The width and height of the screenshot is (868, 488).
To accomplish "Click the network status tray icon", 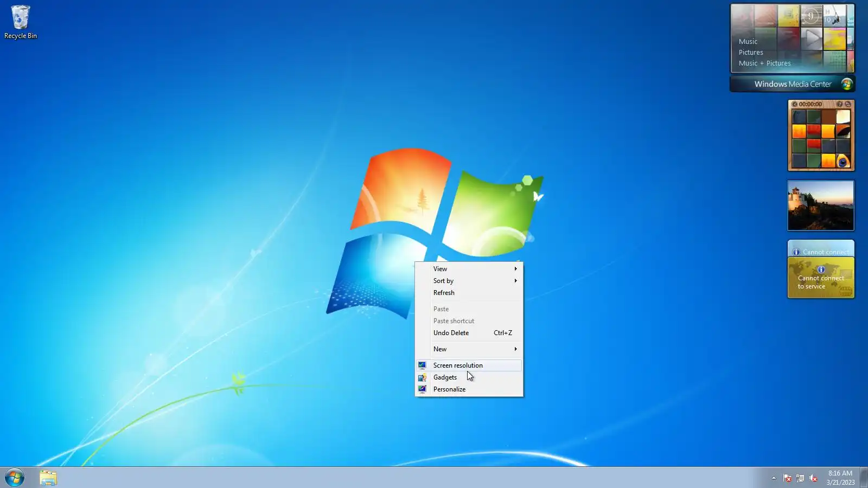I will point(800,478).
